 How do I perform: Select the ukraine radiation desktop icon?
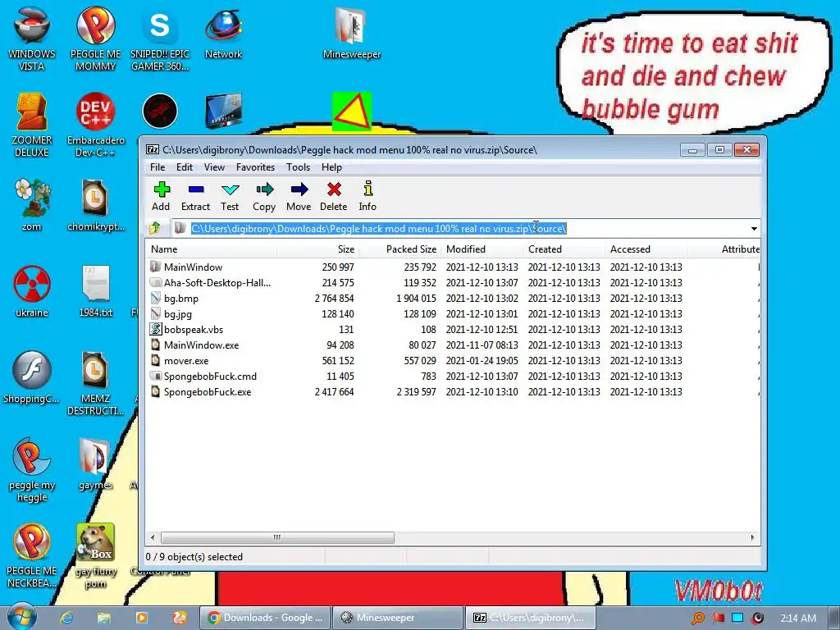(32, 291)
